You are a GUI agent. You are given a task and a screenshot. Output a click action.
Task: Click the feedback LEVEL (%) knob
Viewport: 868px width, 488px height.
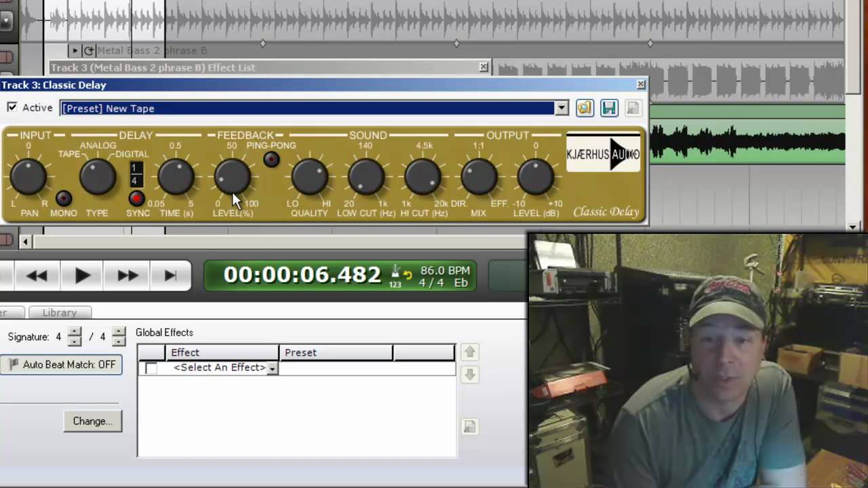coord(232,177)
